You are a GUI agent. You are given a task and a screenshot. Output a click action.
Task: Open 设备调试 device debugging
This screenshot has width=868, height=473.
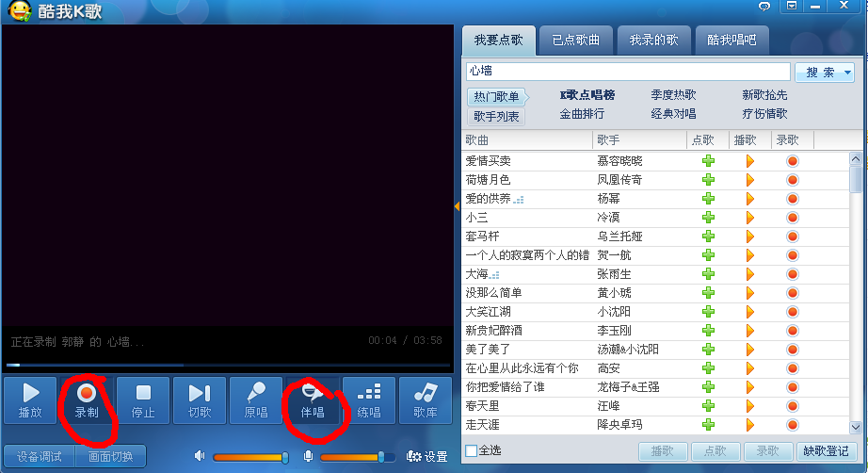pyautogui.click(x=40, y=456)
